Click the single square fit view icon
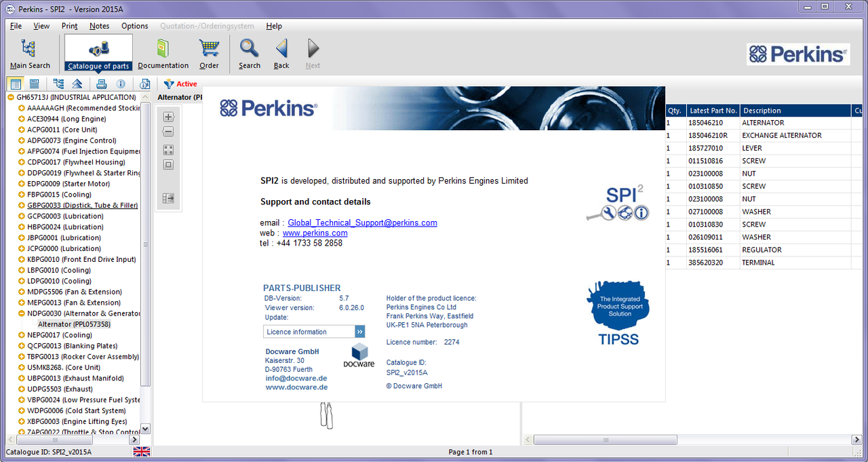The image size is (868, 462). [x=169, y=165]
